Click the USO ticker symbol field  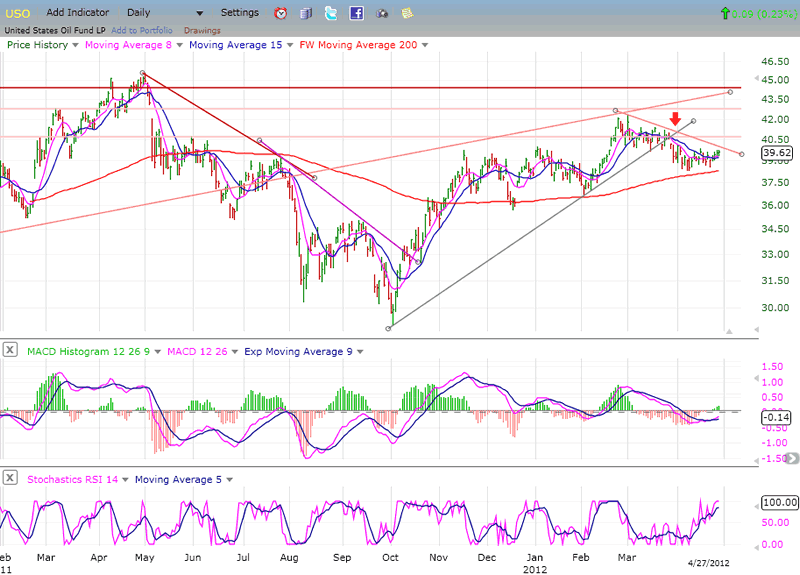[18, 13]
